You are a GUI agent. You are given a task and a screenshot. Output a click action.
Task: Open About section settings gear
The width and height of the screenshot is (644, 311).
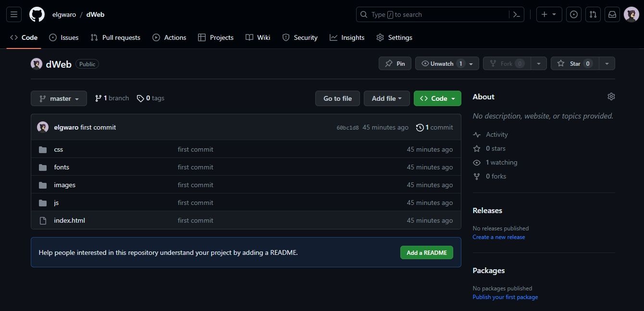click(611, 96)
